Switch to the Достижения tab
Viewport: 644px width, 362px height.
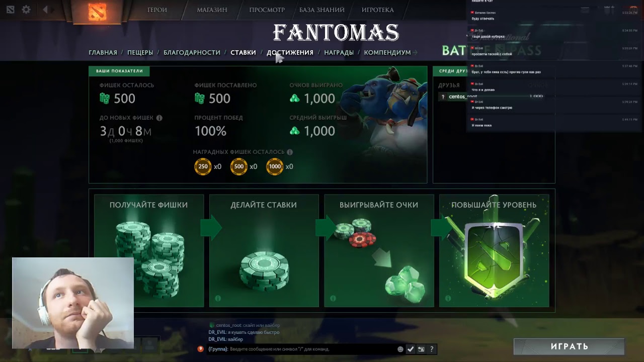290,52
